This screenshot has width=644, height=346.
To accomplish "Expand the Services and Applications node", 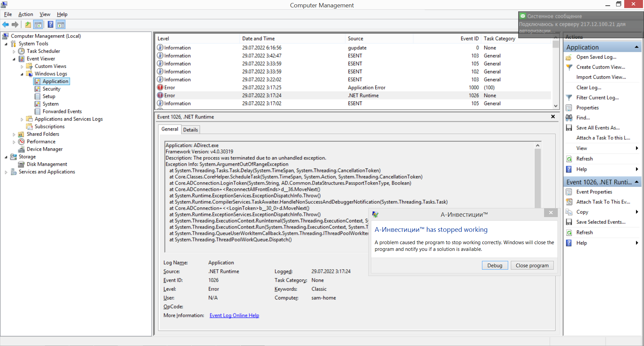I will (6, 172).
